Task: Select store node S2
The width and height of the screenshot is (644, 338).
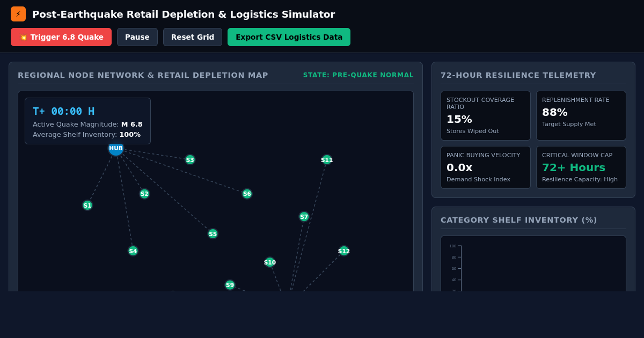Action: [144, 194]
